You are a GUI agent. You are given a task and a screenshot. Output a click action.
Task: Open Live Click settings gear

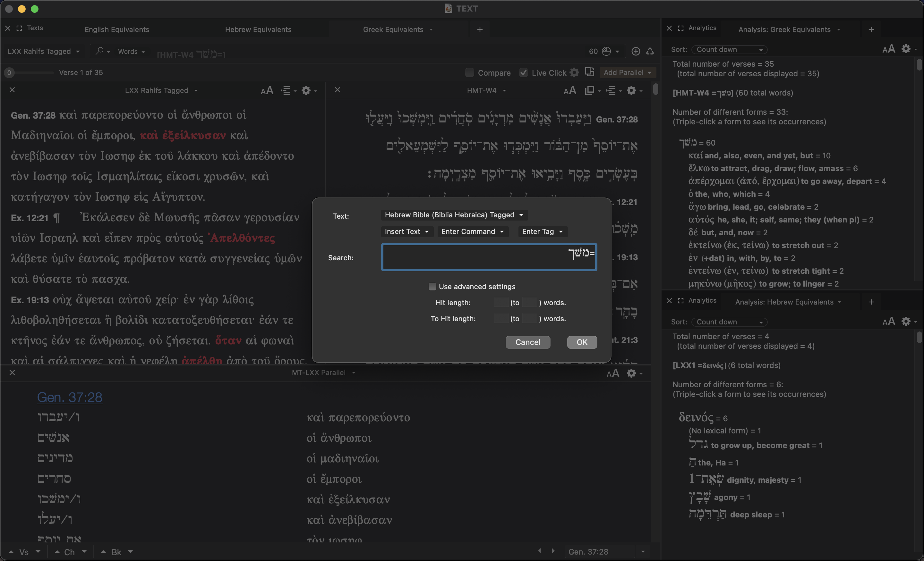point(574,72)
